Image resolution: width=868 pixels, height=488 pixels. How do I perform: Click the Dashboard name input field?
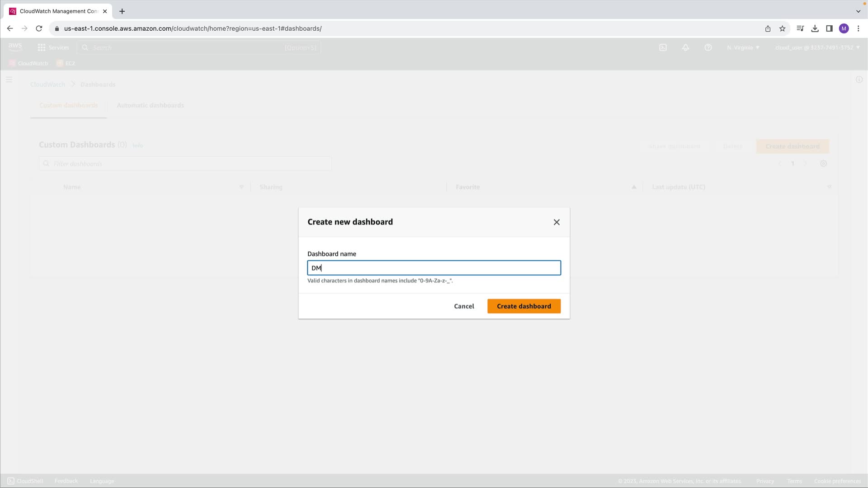point(434,268)
